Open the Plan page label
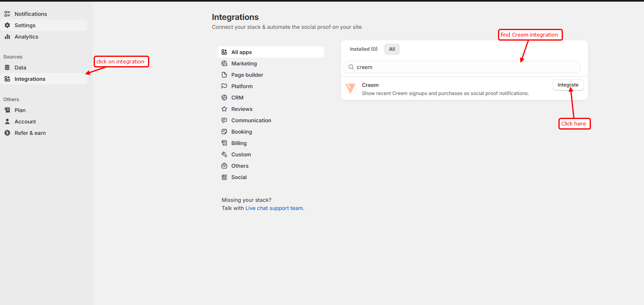The height and width of the screenshot is (305, 644). 20,110
